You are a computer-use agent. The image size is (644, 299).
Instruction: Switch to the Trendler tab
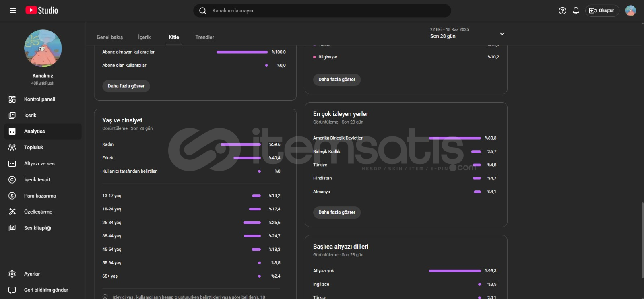(204, 37)
